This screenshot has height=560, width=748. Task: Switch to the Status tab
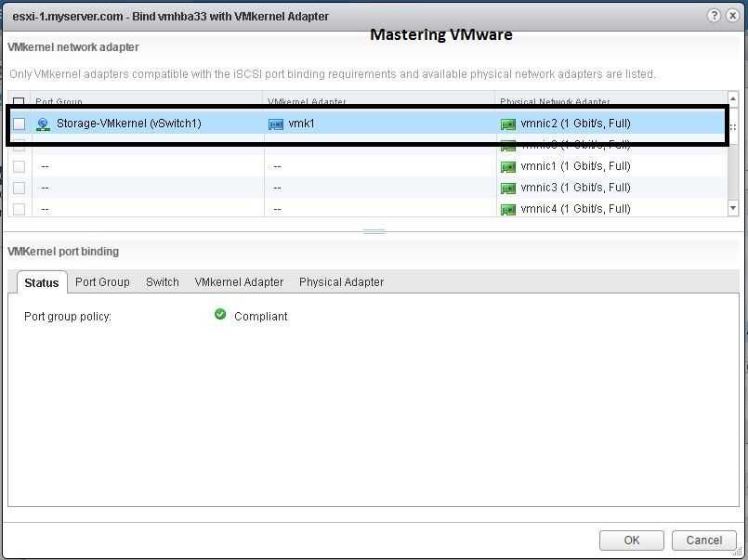[42, 282]
